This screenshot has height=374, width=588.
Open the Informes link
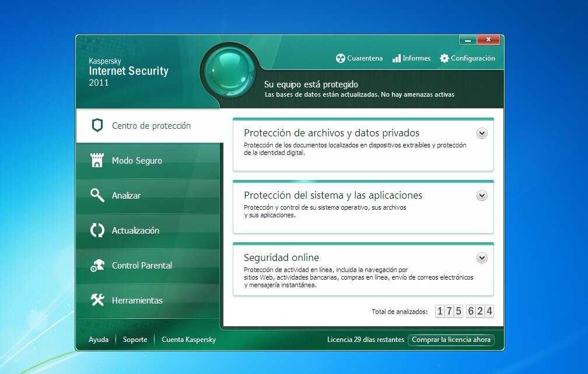tap(411, 58)
